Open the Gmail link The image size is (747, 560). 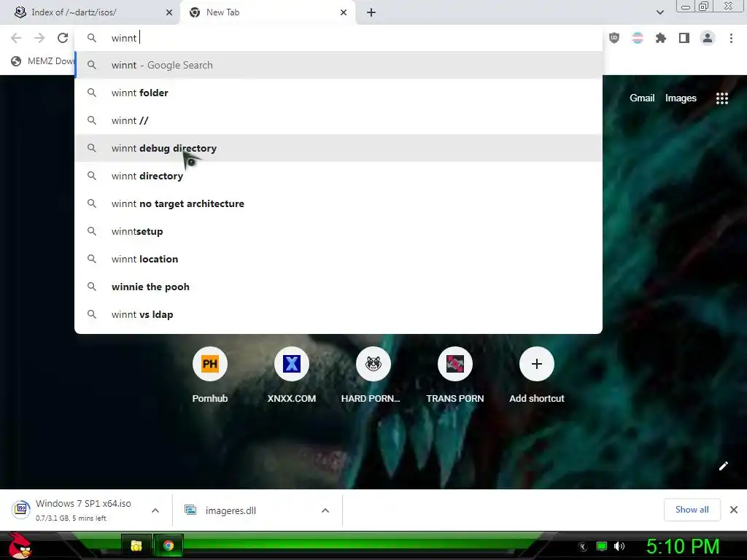[x=642, y=98]
